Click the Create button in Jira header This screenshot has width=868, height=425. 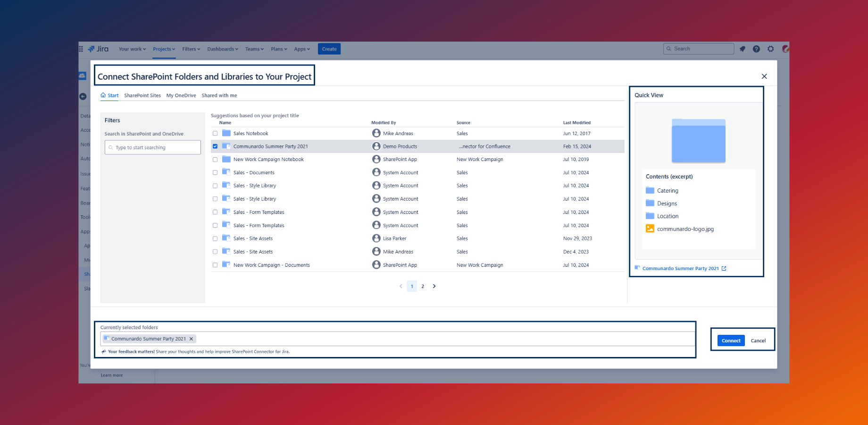pyautogui.click(x=329, y=49)
